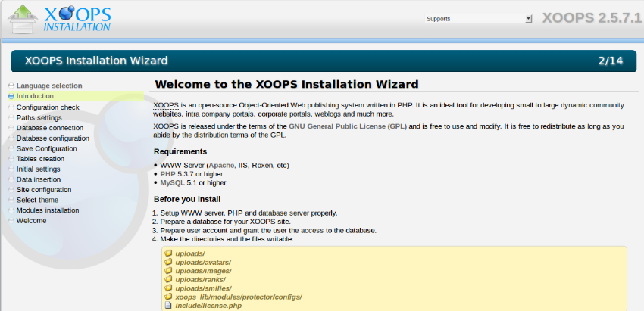Select the Select theme step

[x=37, y=200]
